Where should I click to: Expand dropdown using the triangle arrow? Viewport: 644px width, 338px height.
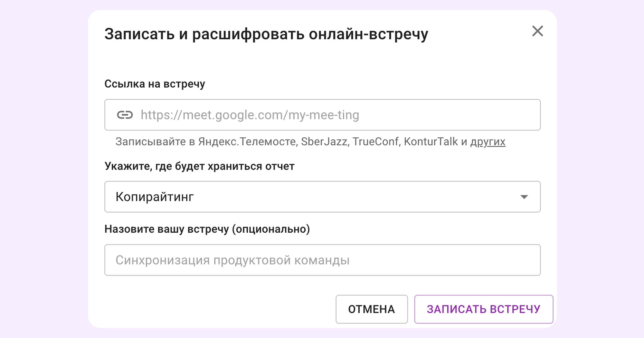pyautogui.click(x=524, y=197)
